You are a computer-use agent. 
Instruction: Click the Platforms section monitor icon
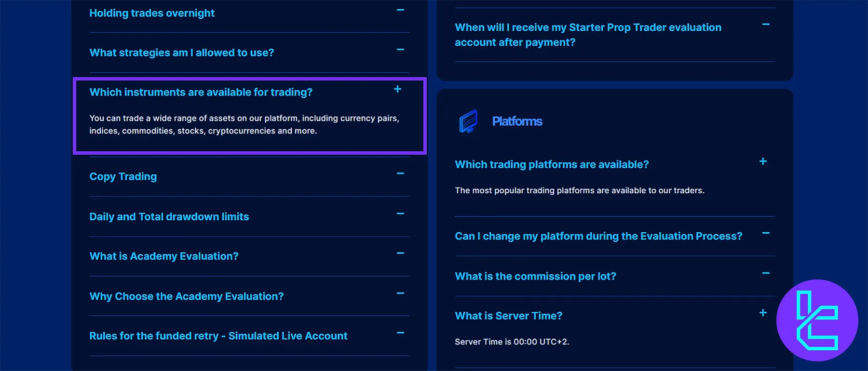pos(468,121)
